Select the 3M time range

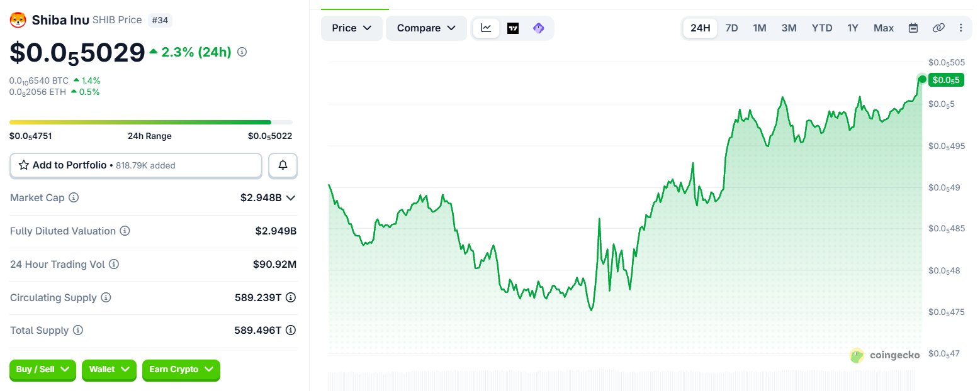coord(789,28)
